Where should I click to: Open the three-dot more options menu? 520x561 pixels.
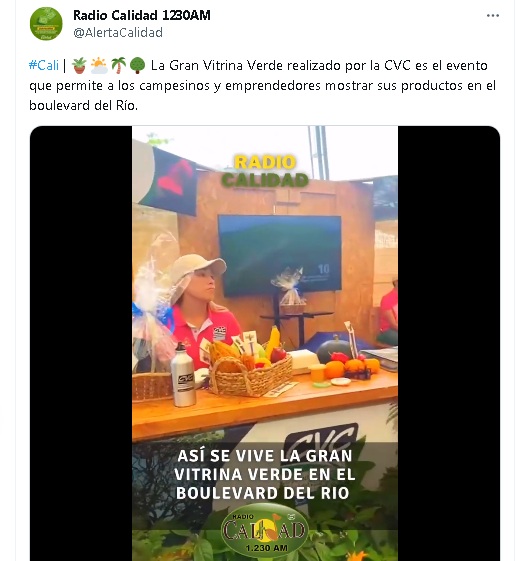(x=492, y=15)
